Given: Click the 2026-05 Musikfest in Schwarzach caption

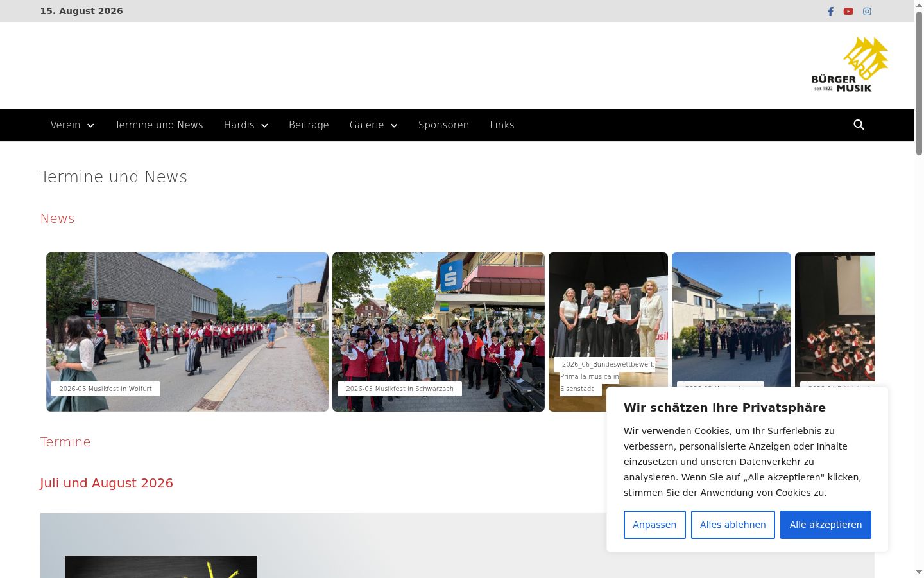Looking at the screenshot, I should point(400,389).
